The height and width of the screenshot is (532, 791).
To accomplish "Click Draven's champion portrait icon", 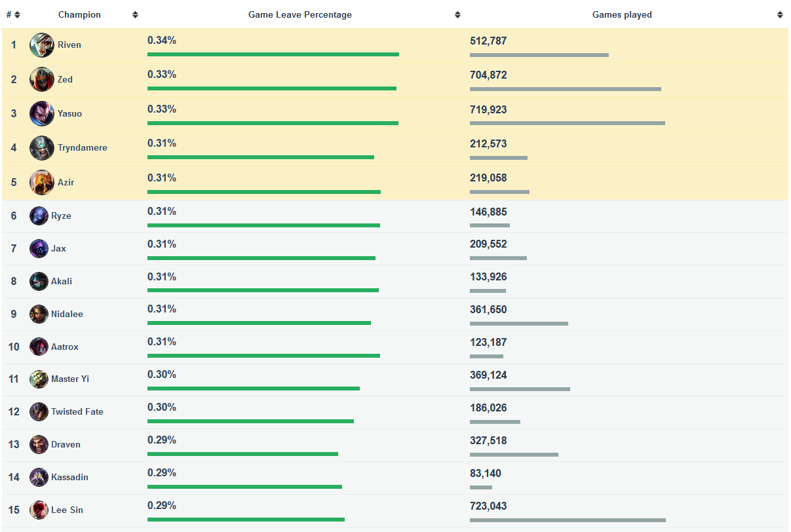I will click(x=39, y=444).
